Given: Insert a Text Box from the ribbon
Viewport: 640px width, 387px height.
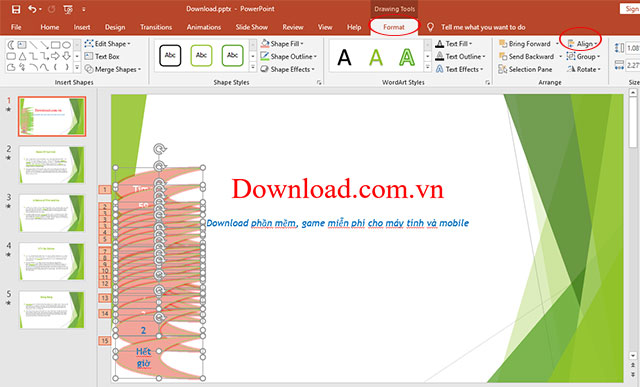Looking at the screenshot, I should 102,56.
